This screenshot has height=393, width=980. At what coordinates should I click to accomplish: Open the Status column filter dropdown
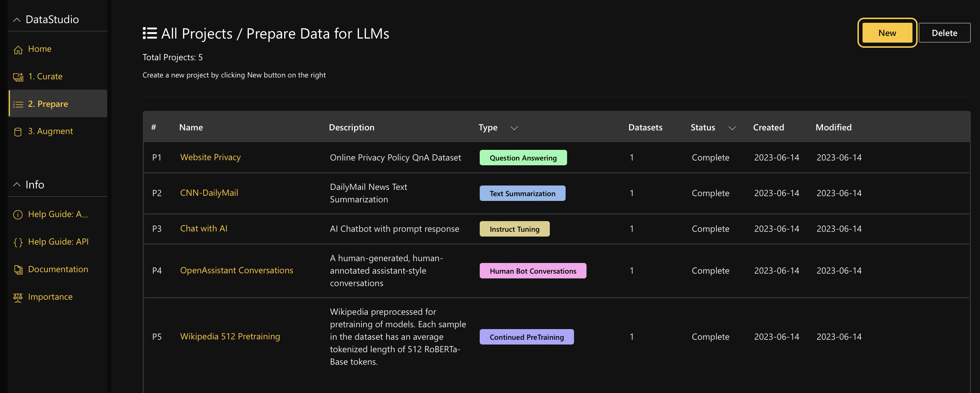(732, 128)
